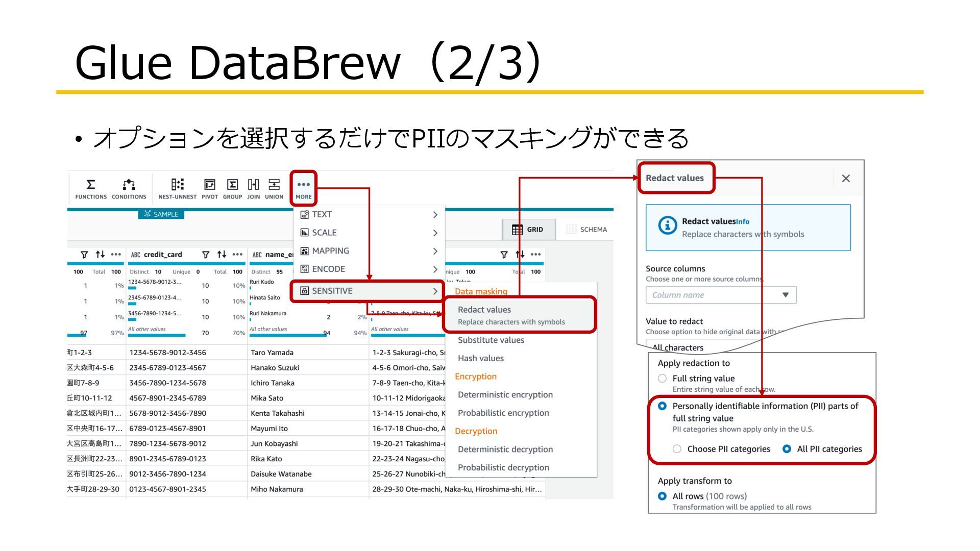980x551 pixels.
Task: Sort the credit_card column
Action: point(222,255)
